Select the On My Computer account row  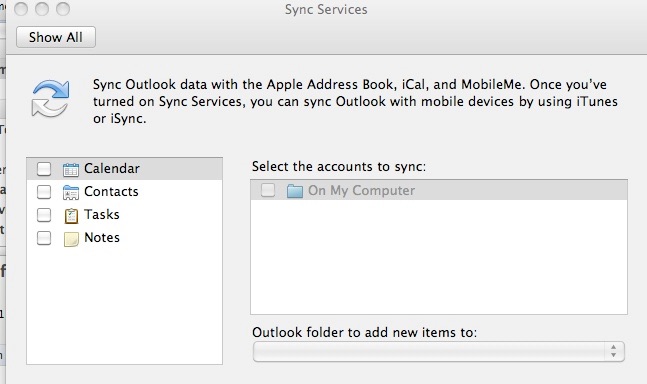point(439,190)
